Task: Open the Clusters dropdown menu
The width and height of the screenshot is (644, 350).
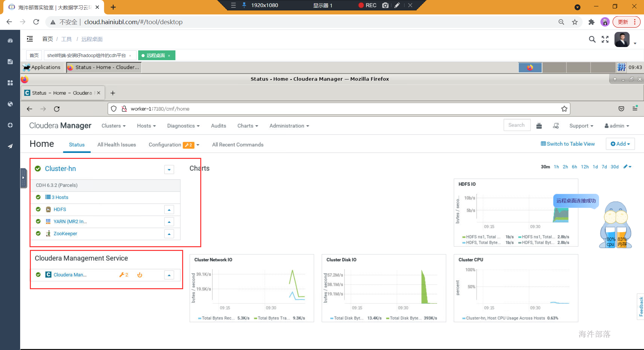Action: pyautogui.click(x=113, y=126)
